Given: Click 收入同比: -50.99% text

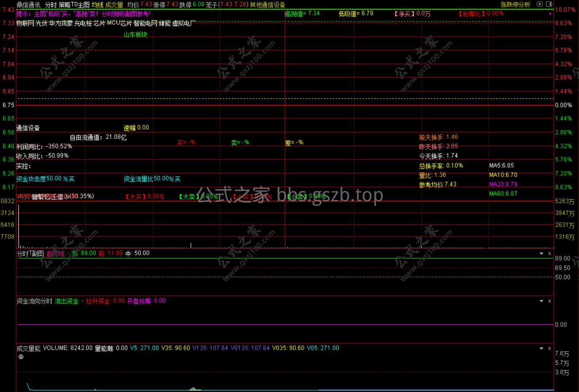Looking at the screenshot, I should 42,156.
